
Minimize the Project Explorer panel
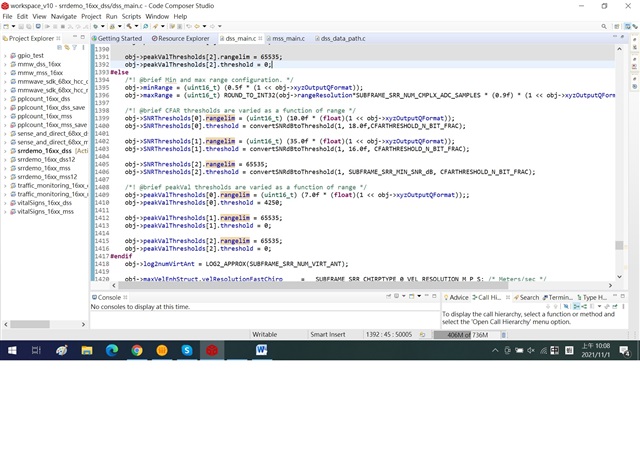(75, 37)
